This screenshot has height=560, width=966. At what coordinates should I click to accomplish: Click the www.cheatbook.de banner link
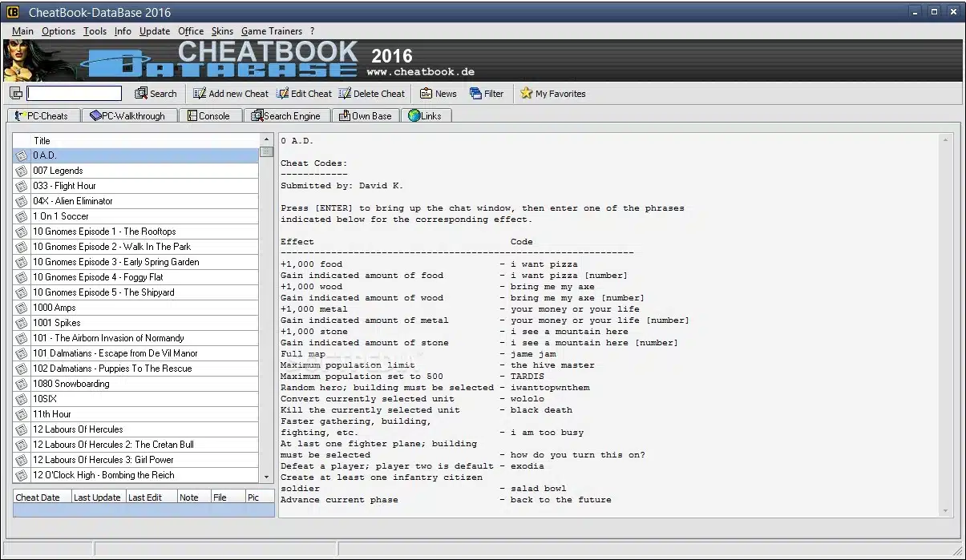point(421,71)
